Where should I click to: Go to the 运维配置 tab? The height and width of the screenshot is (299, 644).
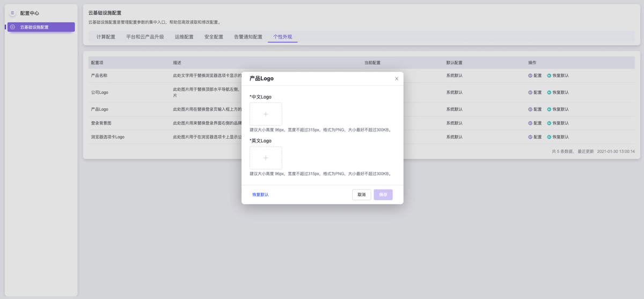point(184,37)
